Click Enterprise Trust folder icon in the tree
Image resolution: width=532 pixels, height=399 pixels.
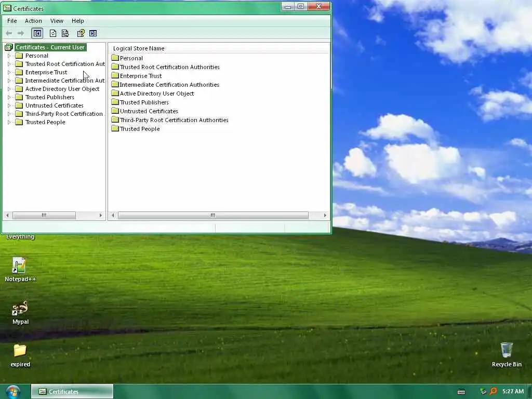tap(19, 72)
